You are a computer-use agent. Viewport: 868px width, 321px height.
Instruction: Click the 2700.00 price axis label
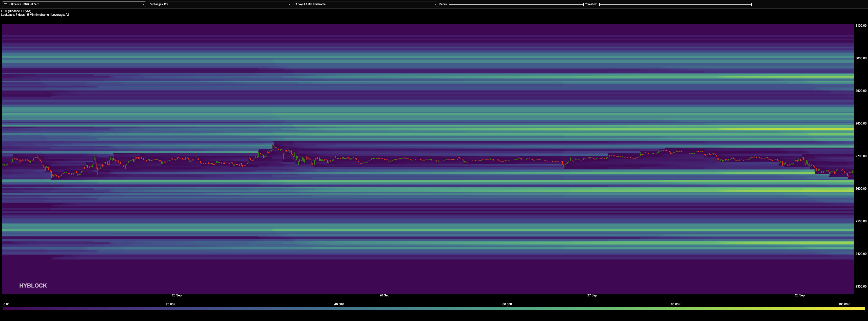click(x=861, y=156)
